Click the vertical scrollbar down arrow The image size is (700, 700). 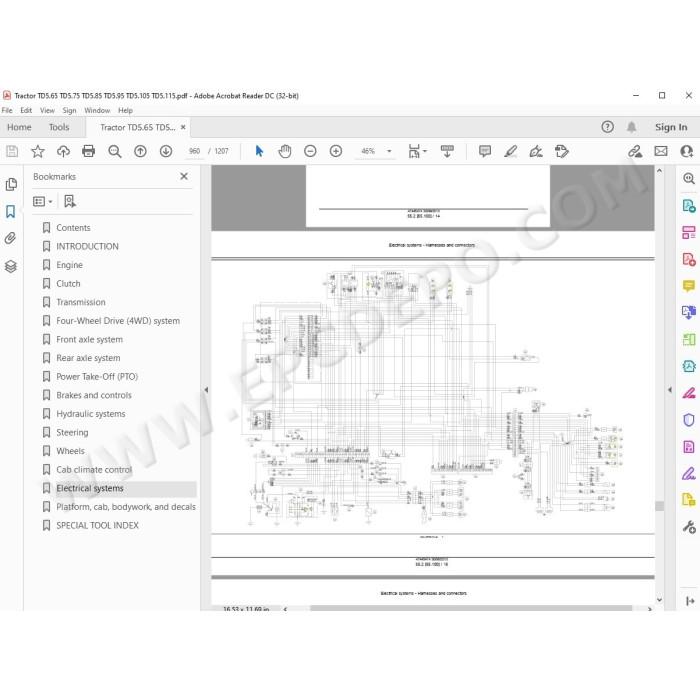(659, 600)
